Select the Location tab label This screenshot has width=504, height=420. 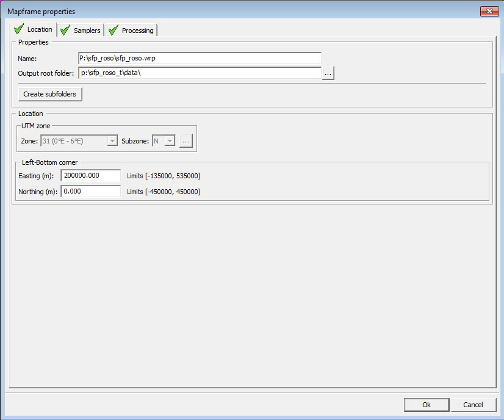40,29
